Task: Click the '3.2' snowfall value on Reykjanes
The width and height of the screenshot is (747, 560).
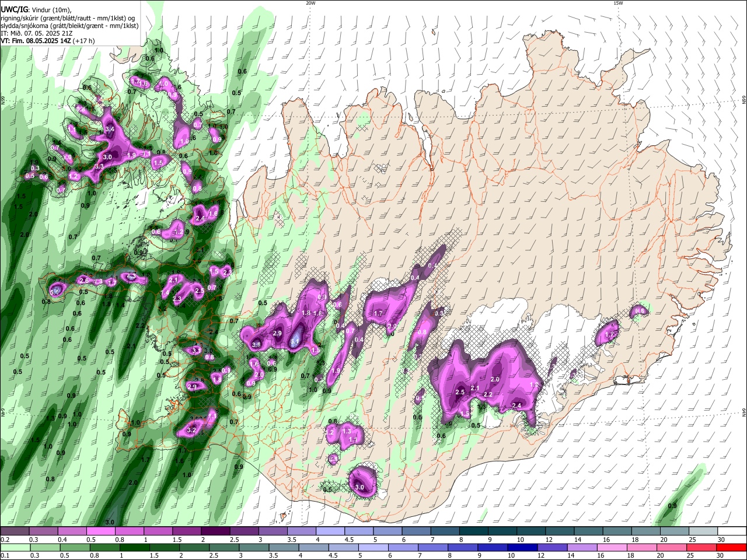Action: pyautogui.click(x=191, y=430)
